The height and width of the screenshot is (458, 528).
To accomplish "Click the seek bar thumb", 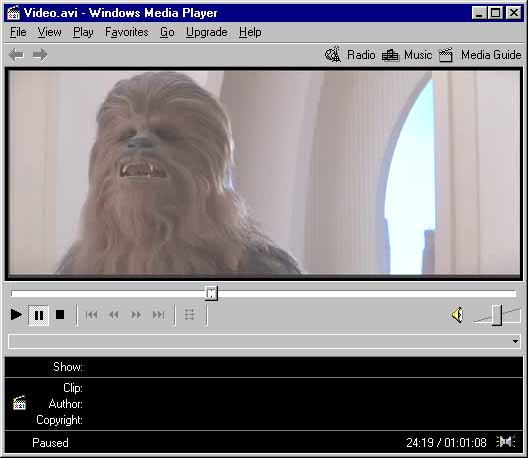I will point(211,293).
